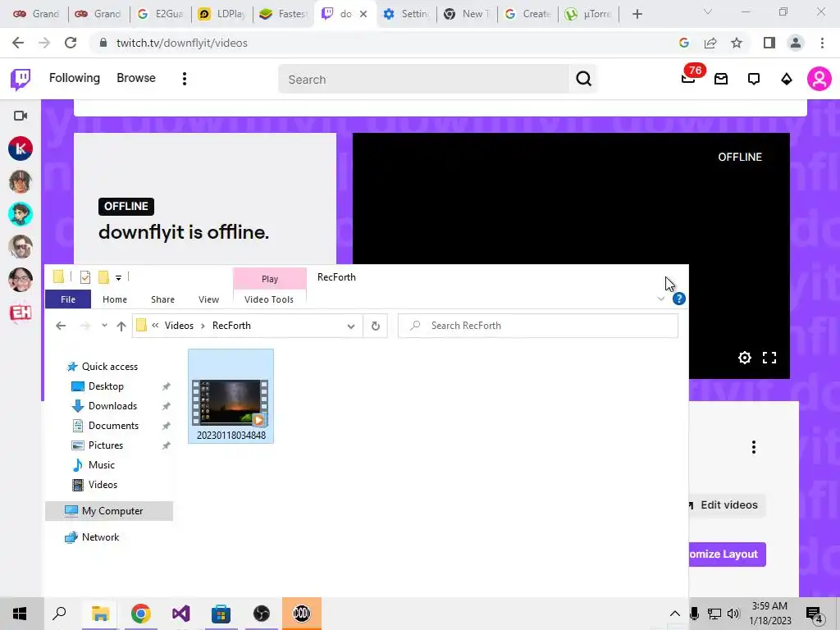Click Browse in Twitch navigation
Viewport: 840px width, 630px height.
(x=136, y=78)
